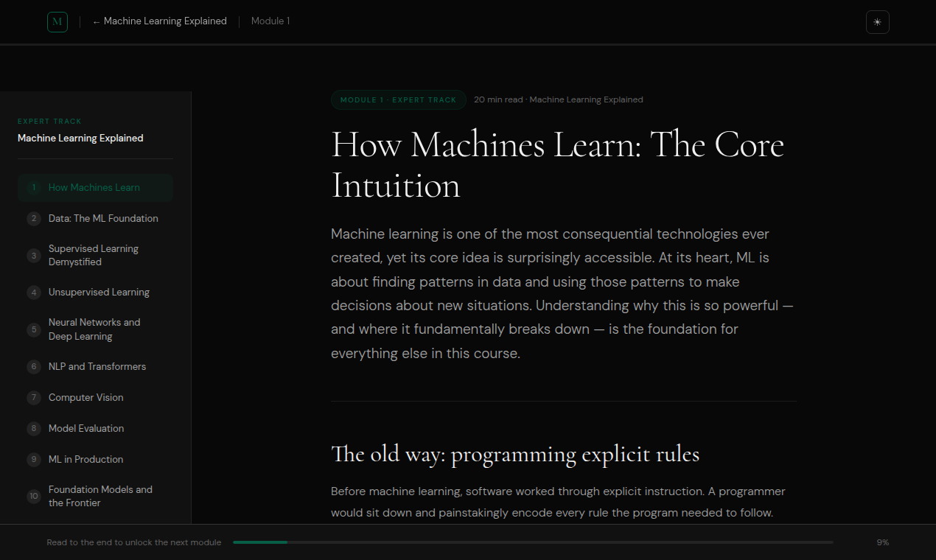Click the number 5 module badge
936x560 pixels.
[x=33, y=329]
